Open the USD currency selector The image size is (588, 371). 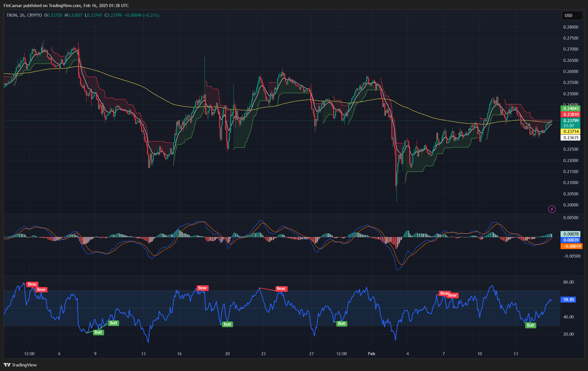pos(572,16)
